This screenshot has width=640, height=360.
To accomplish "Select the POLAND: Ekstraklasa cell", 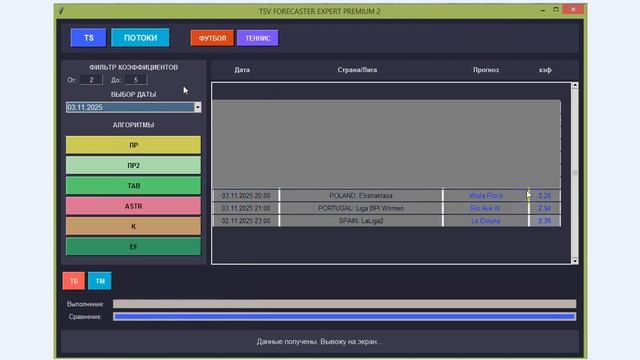I will pyautogui.click(x=361, y=196).
